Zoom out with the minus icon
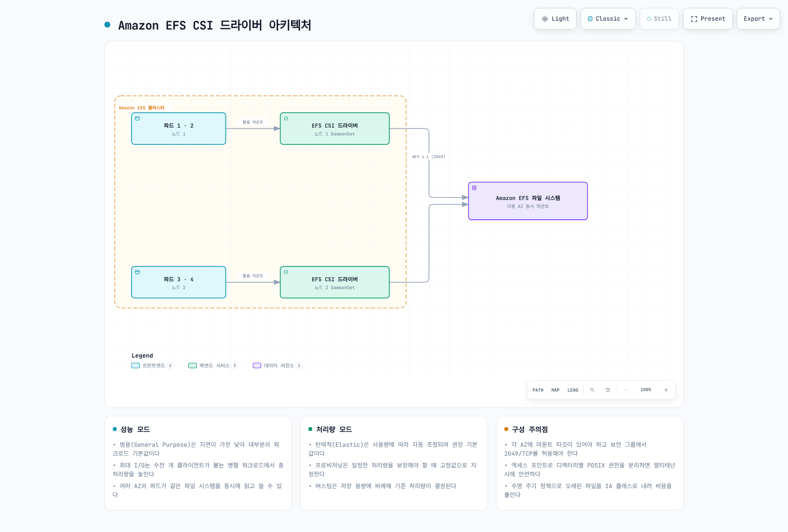This screenshot has width=788, height=532. pyautogui.click(x=625, y=390)
